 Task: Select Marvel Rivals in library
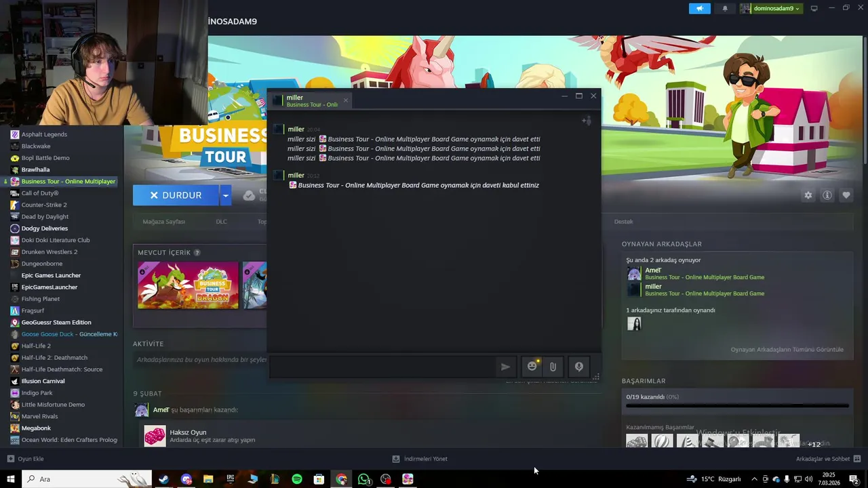point(39,416)
